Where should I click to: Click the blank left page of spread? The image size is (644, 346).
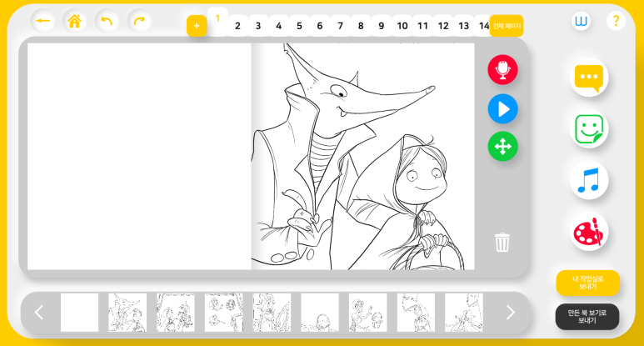(x=139, y=157)
